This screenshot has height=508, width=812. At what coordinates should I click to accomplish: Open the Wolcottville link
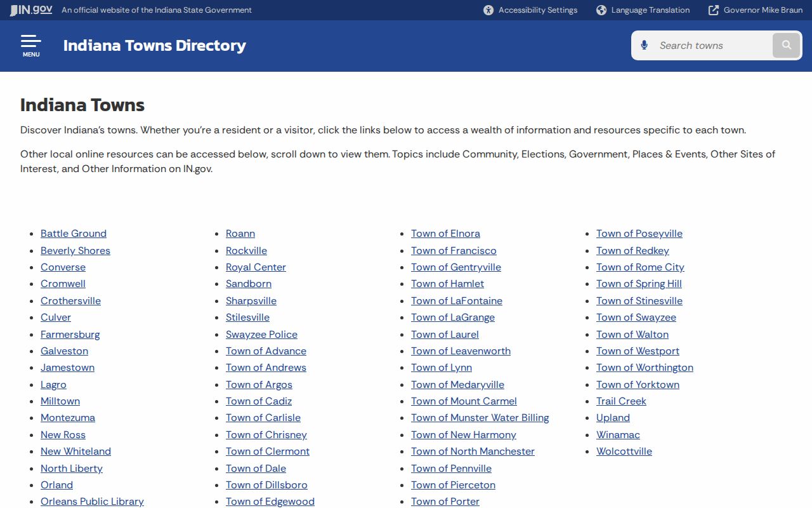click(x=624, y=451)
